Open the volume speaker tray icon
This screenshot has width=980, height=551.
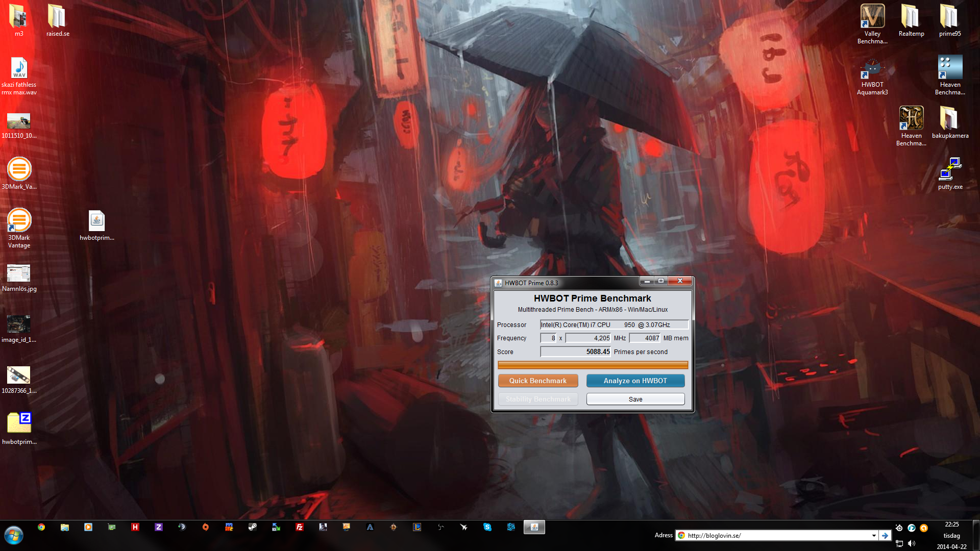(912, 544)
